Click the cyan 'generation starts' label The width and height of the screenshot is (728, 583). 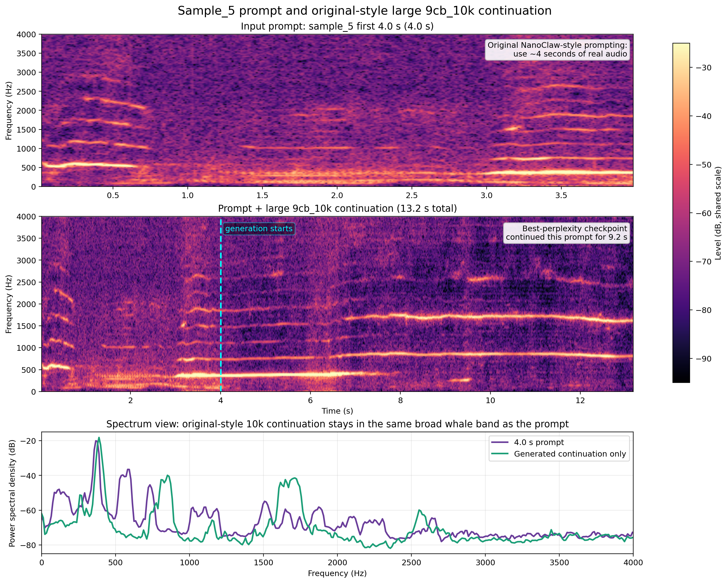point(259,229)
